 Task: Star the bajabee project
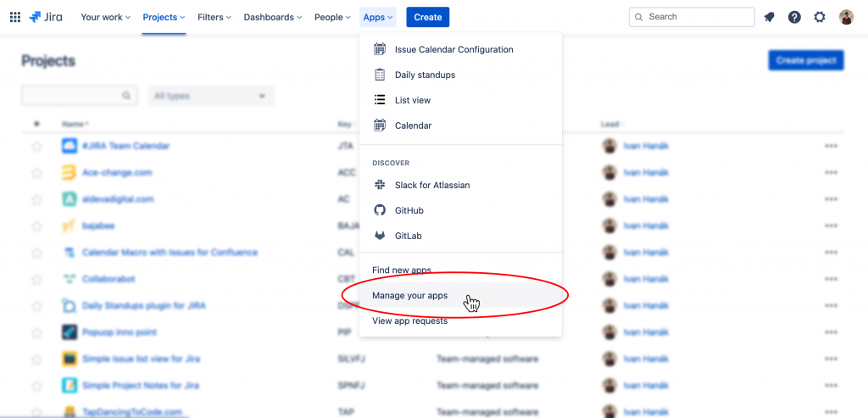(x=36, y=226)
